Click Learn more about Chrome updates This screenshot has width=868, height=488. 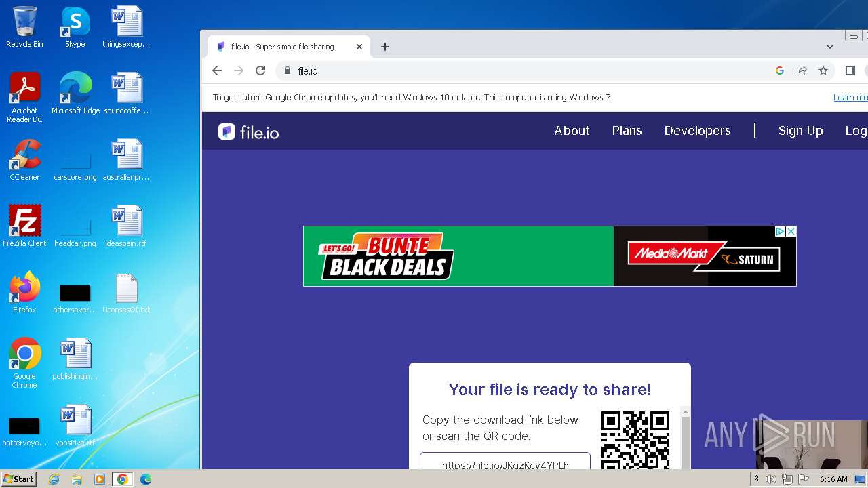pos(850,98)
